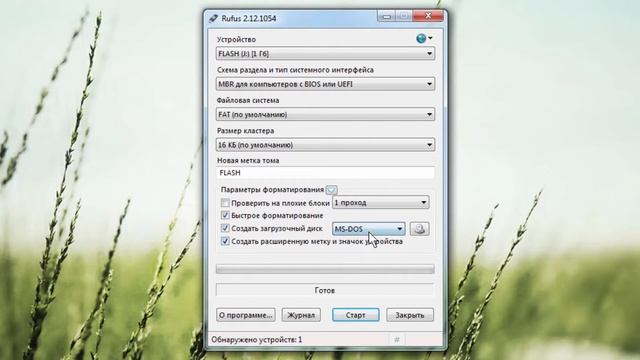Click the 'Размер кластера' label

point(246,131)
